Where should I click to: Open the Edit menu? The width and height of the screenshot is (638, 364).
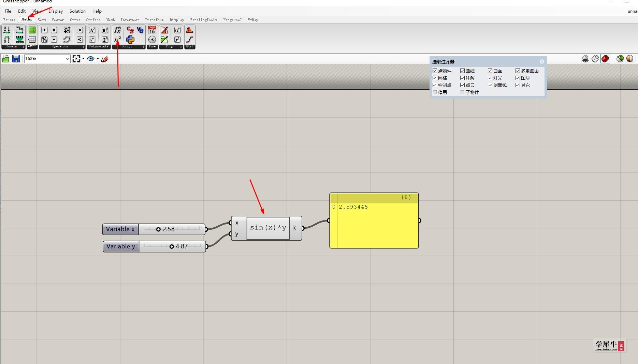tap(22, 11)
